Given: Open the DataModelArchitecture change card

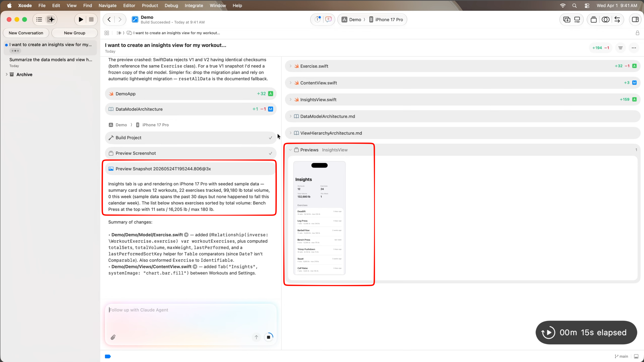Looking at the screenshot, I should 190,109.
